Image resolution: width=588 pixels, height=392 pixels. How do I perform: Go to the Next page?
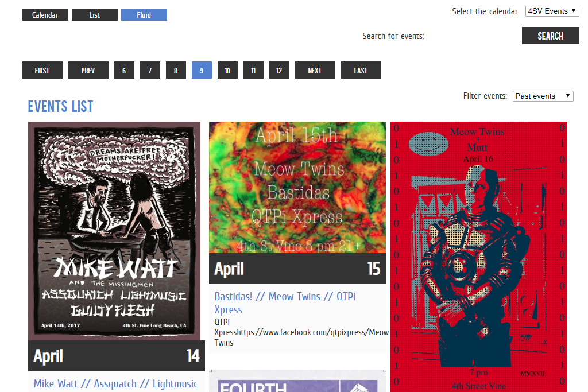coord(315,70)
